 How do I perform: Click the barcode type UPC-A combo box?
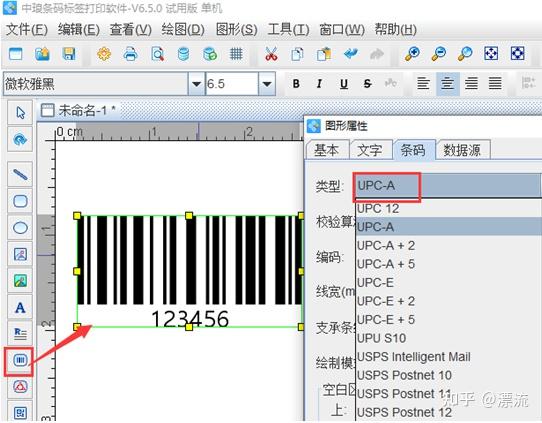coord(447,186)
